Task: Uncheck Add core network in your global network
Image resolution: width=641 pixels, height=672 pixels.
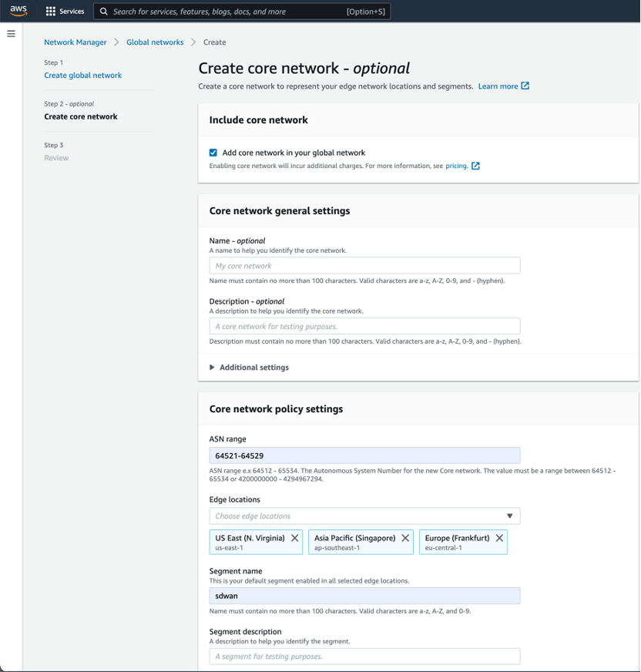Action: (213, 153)
